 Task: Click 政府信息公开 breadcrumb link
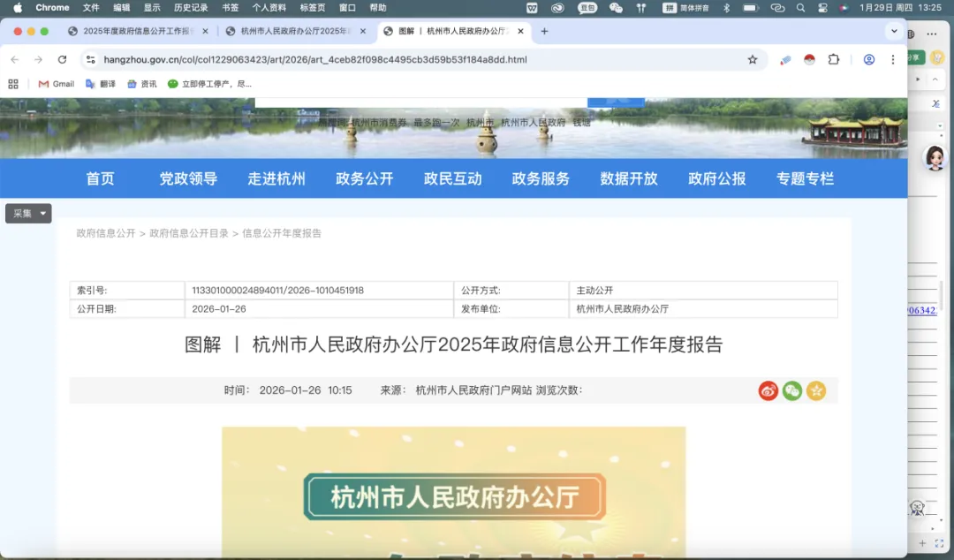click(106, 233)
